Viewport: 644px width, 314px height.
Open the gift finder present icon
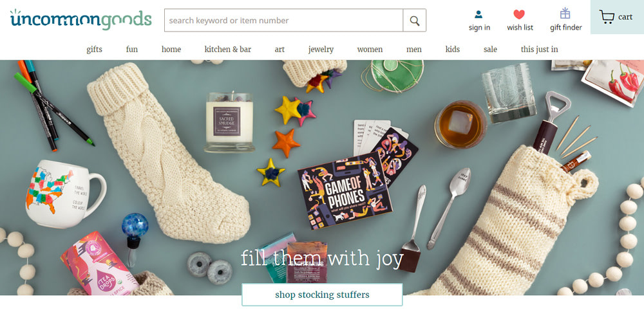[x=565, y=14]
